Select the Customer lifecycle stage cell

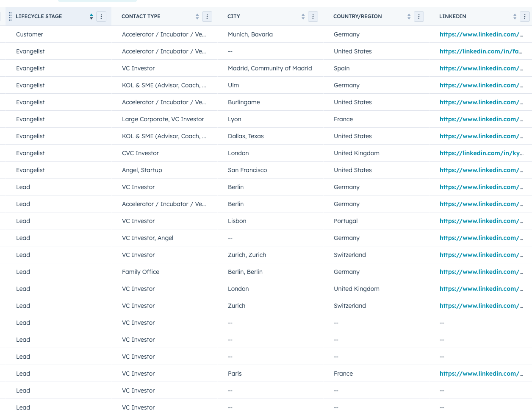click(30, 34)
